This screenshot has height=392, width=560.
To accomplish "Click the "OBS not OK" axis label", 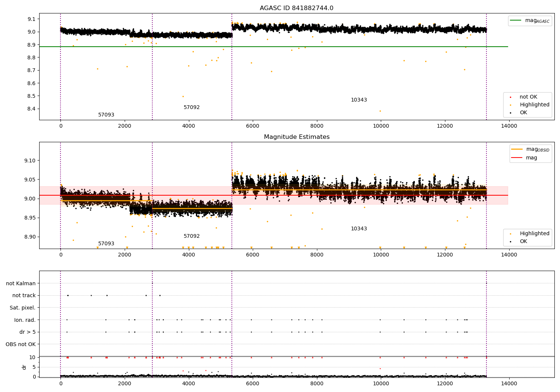I will [21, 344].
